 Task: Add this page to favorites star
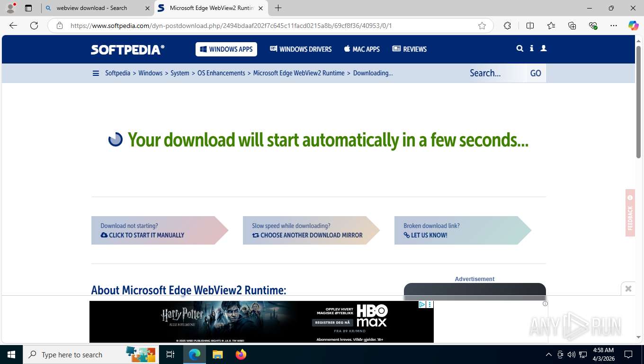(x=482, y=26)
